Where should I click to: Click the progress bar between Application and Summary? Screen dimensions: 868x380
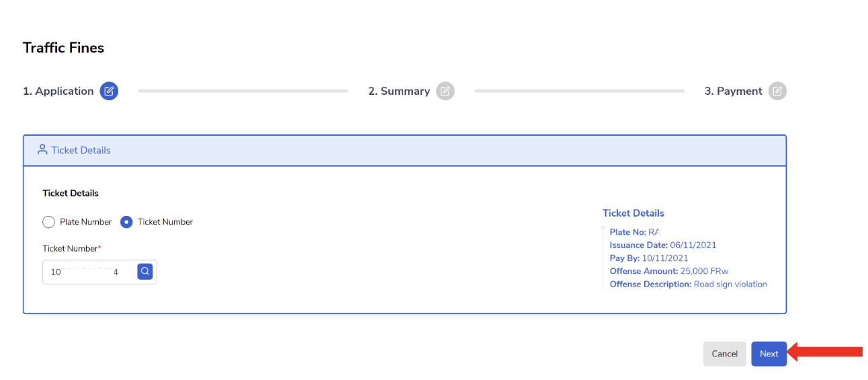[x=243, y=91]
